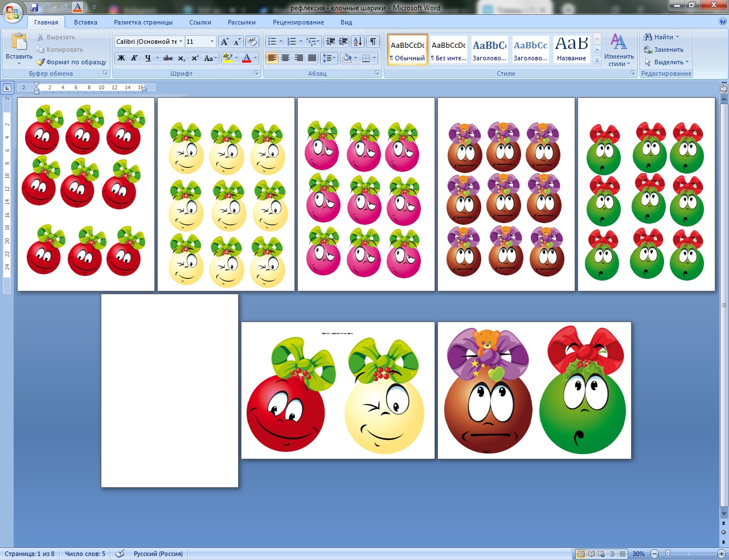Click the Word Help question mark icon

coord(723,22)
